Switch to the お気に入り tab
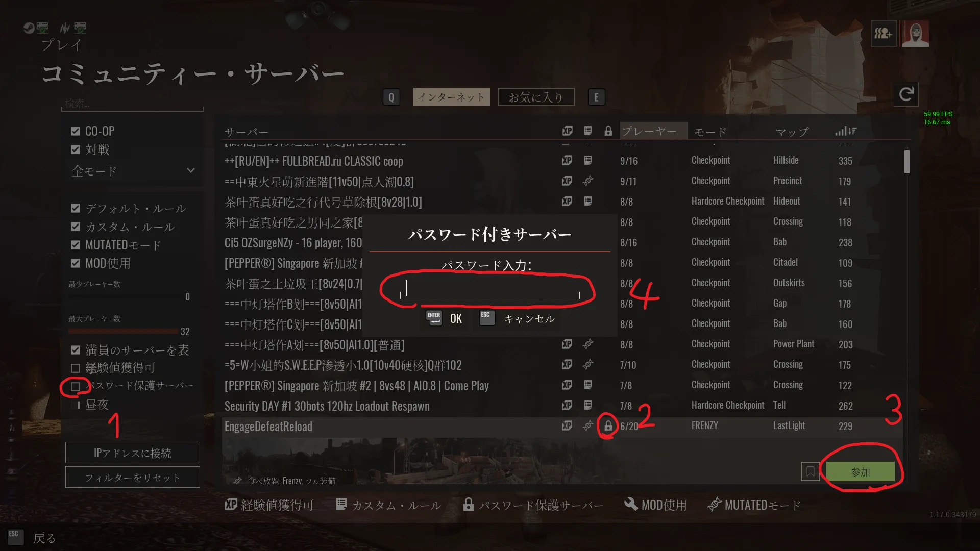Viewport: 980px width, 551px height. click(x=536, y=97)
